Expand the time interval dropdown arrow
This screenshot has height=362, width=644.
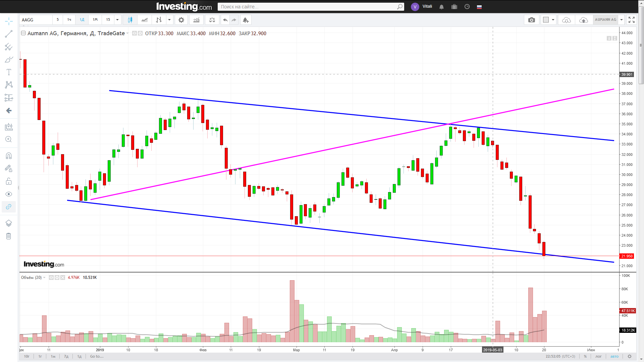(x=117, y=20)
